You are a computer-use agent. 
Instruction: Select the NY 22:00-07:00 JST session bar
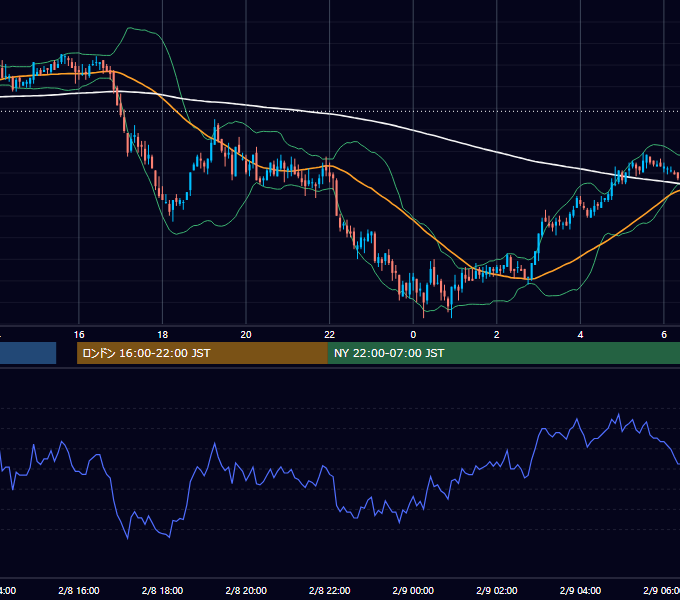tap(503, 353)
